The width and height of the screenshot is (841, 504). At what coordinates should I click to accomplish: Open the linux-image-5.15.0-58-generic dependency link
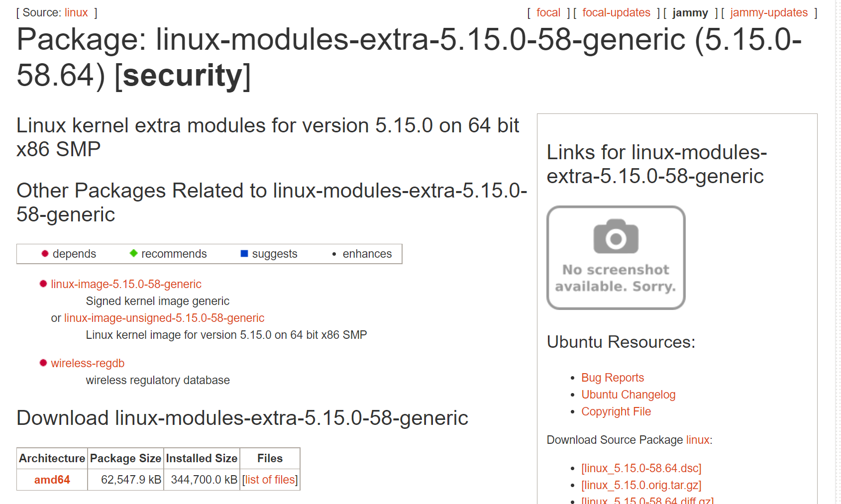pyautogui.click(x=126, y=284)
